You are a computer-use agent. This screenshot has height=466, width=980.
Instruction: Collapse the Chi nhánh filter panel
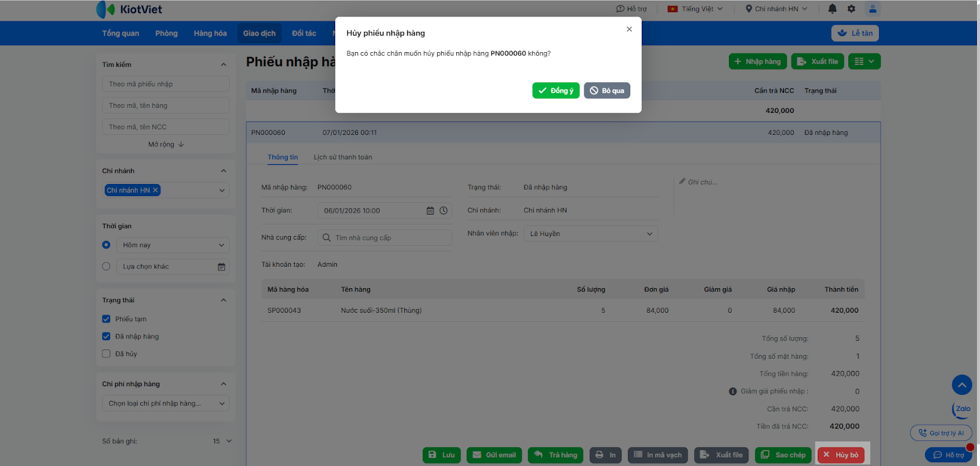pyautogui.click(x=224, y=171)
